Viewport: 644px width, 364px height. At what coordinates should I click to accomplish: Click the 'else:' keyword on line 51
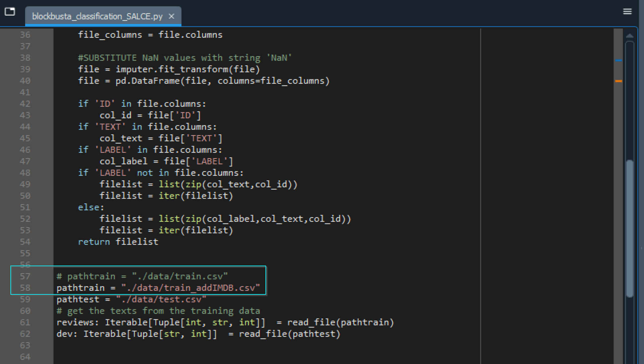pyautogui.click(x=91, y=207)
